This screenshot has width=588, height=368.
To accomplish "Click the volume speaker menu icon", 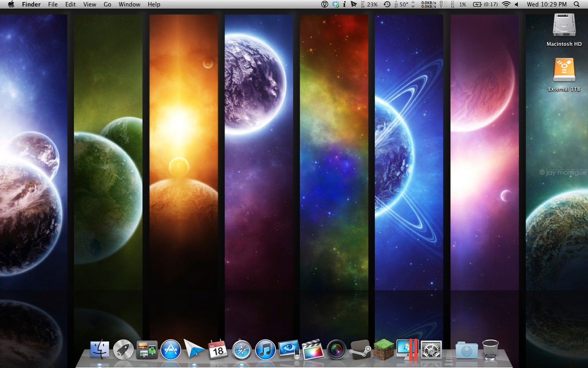I will [517, 4].
